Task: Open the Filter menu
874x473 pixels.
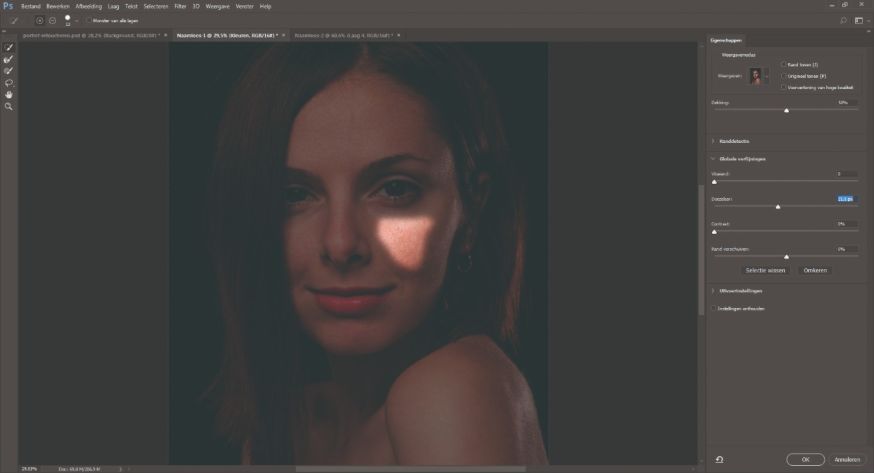Action: pyautogui.click(x=180, y=6)
